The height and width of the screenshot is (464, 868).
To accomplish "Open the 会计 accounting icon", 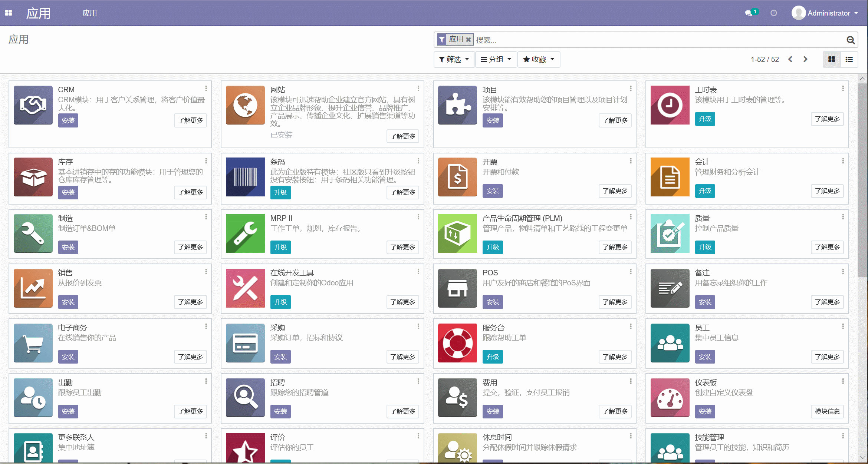I will [669, 177].
